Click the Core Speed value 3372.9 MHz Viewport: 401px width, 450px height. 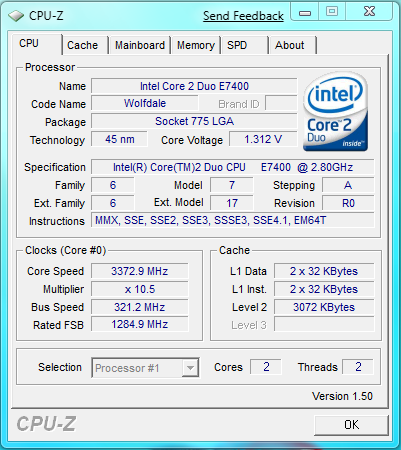click(140, 271)
